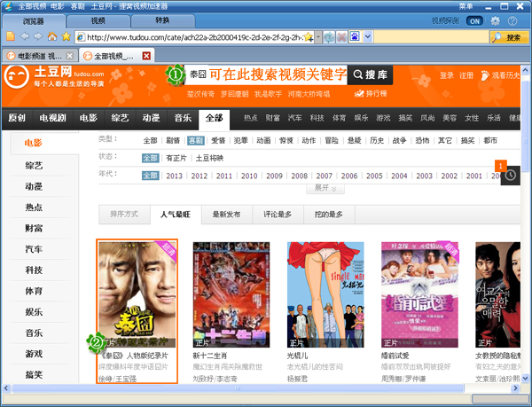Refresh the page with refresh icon
532x407 pixels.
tap(329, 37)
